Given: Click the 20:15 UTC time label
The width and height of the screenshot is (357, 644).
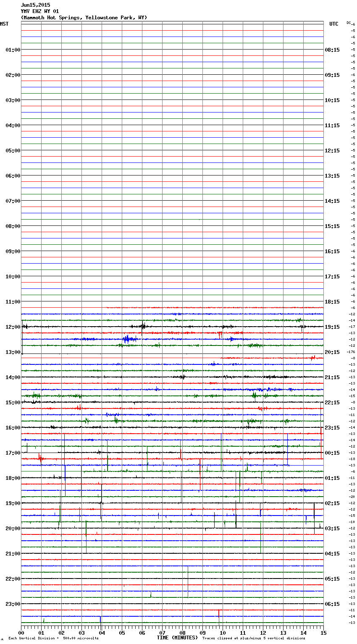Looking at the screenshot, I should (x=332, y=352).
